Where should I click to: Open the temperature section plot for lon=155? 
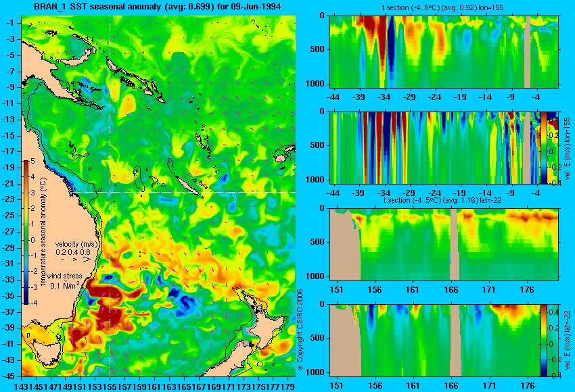[444, 51]
